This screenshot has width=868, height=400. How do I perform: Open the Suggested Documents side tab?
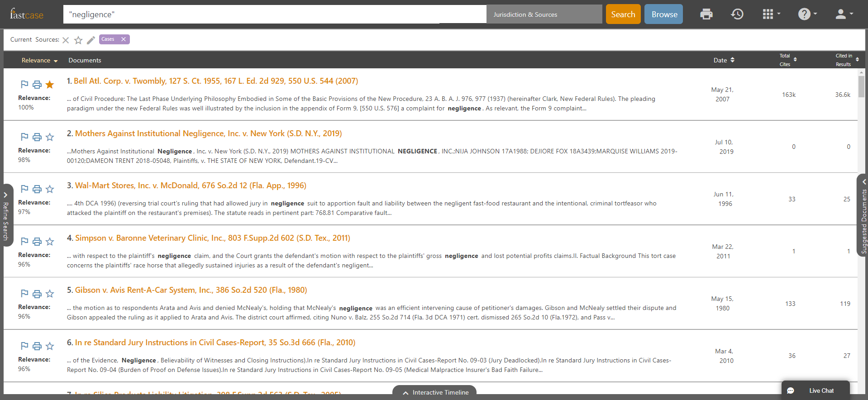click(863, 215)
